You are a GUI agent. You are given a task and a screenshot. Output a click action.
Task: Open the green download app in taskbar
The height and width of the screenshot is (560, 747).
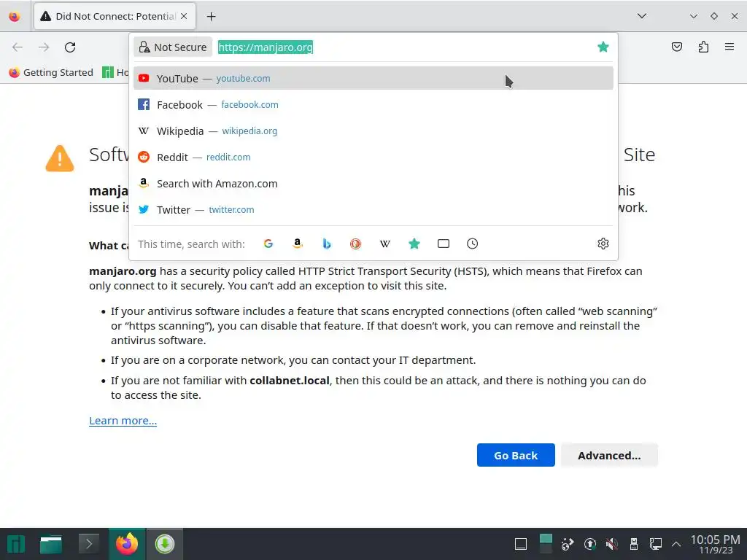164,544
